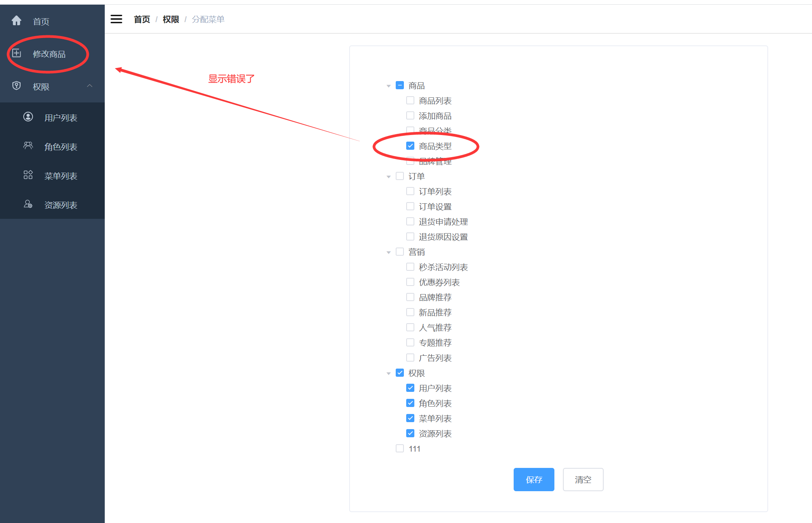Collapse the 权限 sidebar menu arrow
The width and height of the screenshot is (812, 523).
coord(90,86)
